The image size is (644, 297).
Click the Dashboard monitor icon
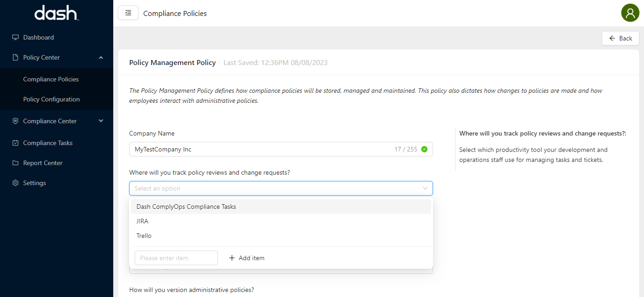click(15, 37)
